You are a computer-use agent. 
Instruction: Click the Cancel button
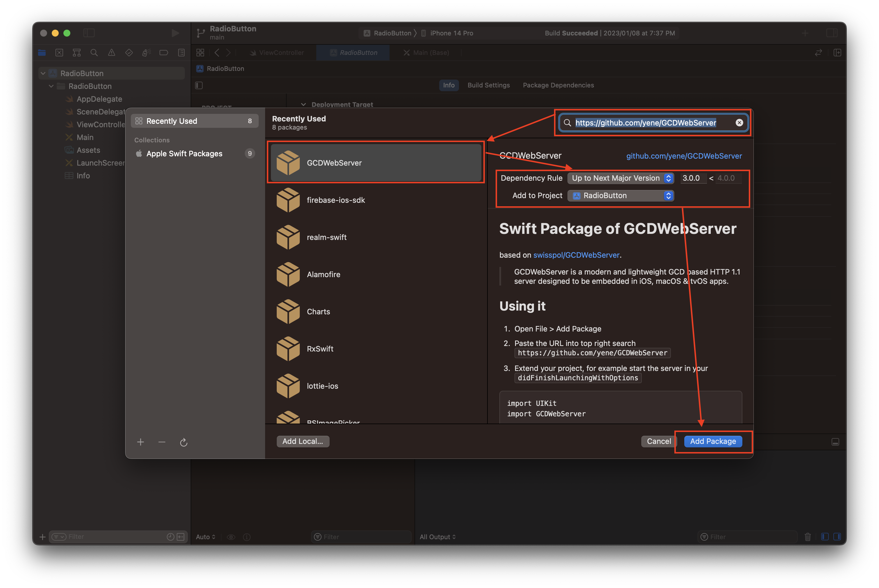click(x=659, y=441)
